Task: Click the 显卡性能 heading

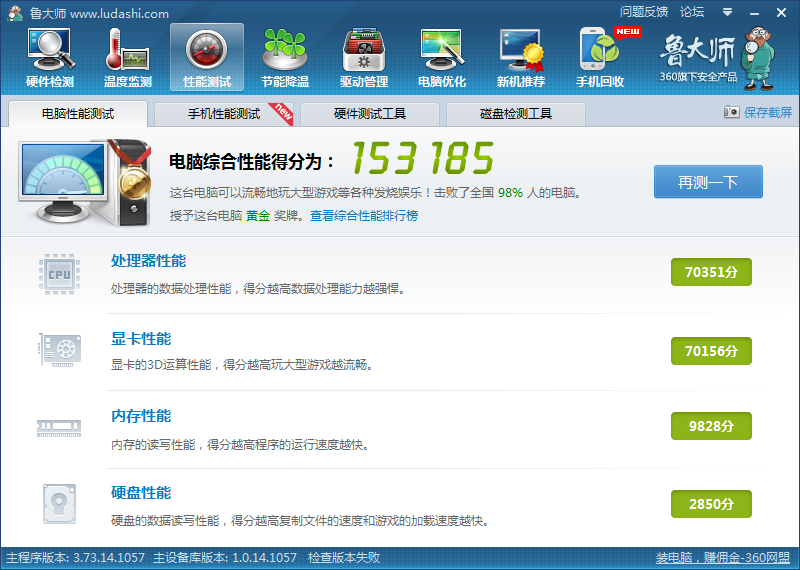Action: pyautogui.click(x=141, y=339)
